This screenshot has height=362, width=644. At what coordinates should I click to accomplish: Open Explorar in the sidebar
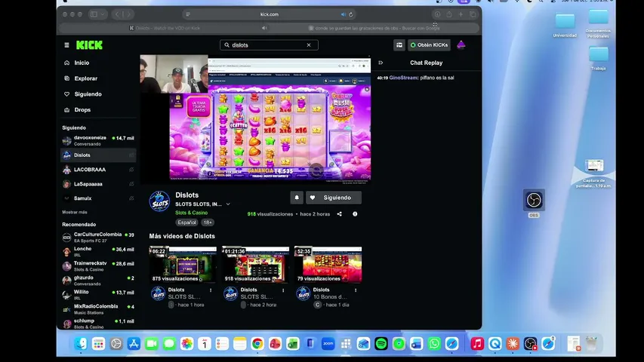pos(99,78)
